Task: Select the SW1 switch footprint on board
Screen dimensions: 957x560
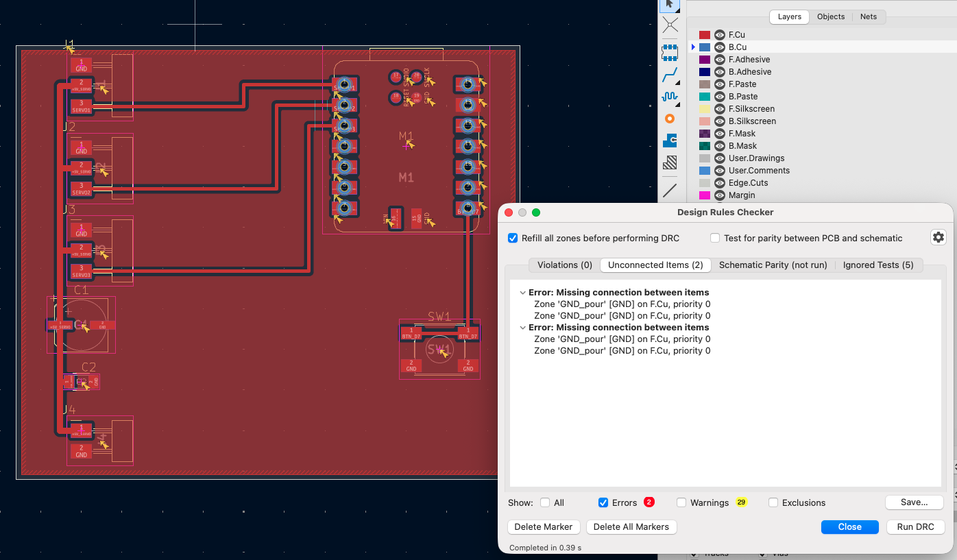Action: (439, 350)
